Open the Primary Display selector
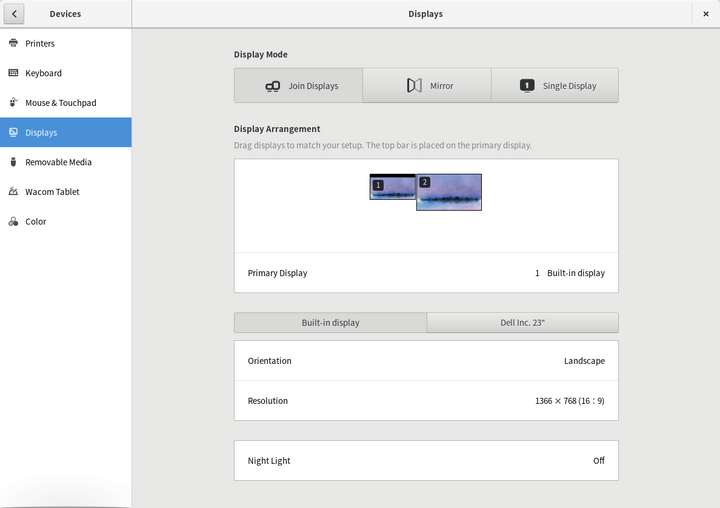Viewport: 720px width, 508px height. coord(426,273)
